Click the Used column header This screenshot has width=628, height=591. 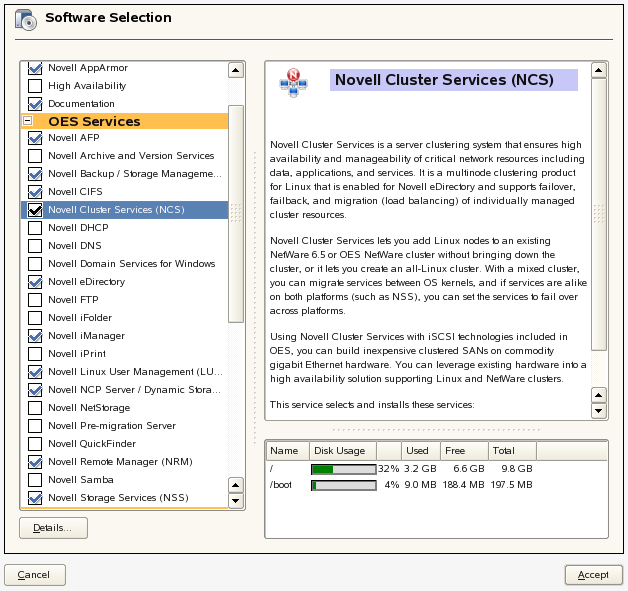pyautogui.click(x=421, y=451)
